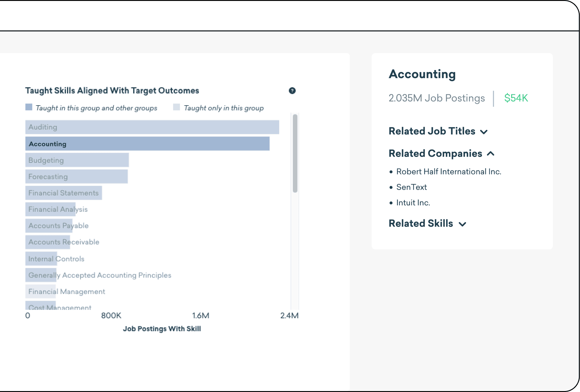580x392 pixels.
Task: Click the SenText company entry
Action: click(x=411, y=187)
